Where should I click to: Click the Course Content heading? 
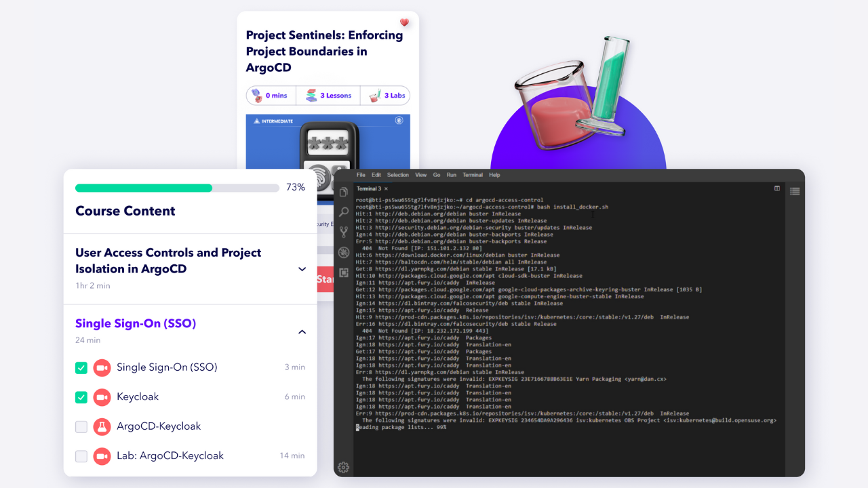pyautogui.click(x=125, y=211)
